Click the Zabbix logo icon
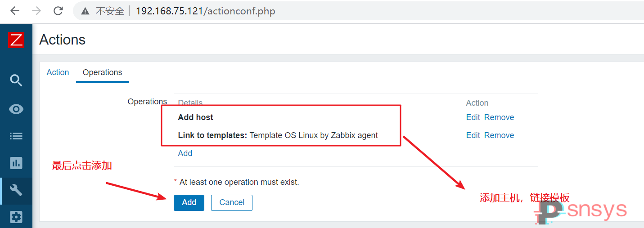Viewport: 644px width, 228px height. tap(16, 40)
